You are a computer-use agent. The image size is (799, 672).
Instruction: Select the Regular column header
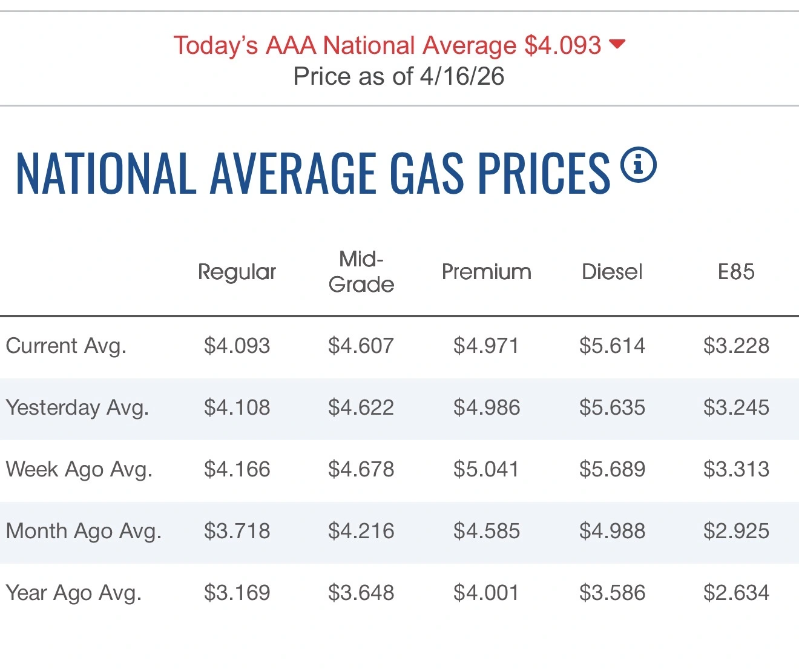pyautogui.click(x=237, y=272)
